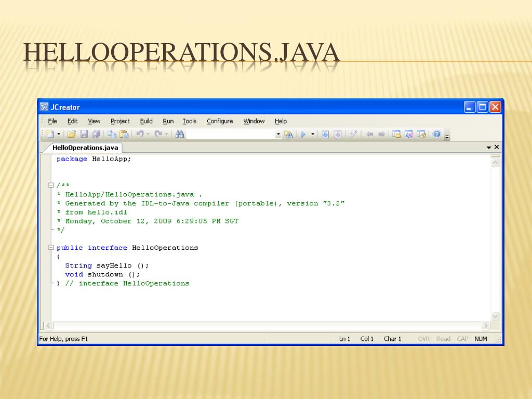
Task: Open the Build menu
Action: pos(146,121)
